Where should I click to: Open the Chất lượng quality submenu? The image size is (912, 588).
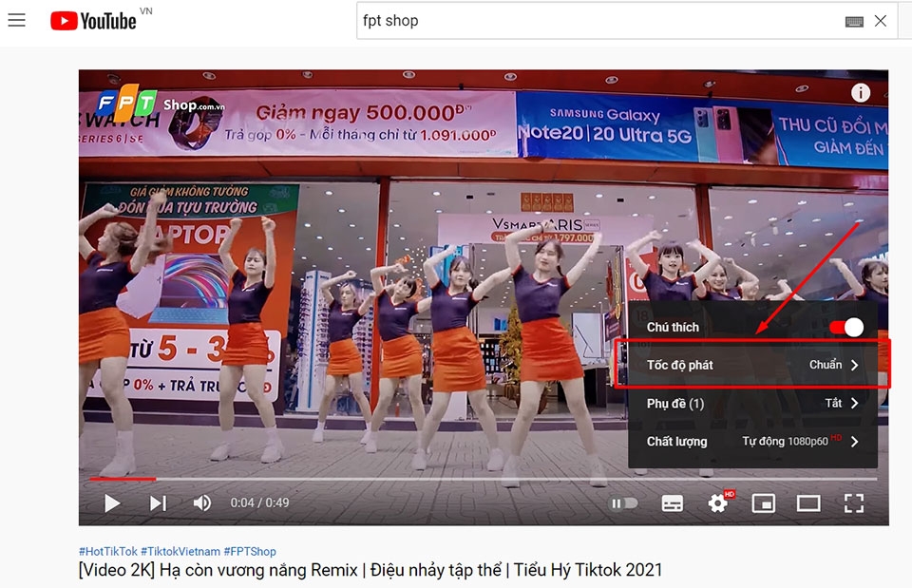point(752,442)
